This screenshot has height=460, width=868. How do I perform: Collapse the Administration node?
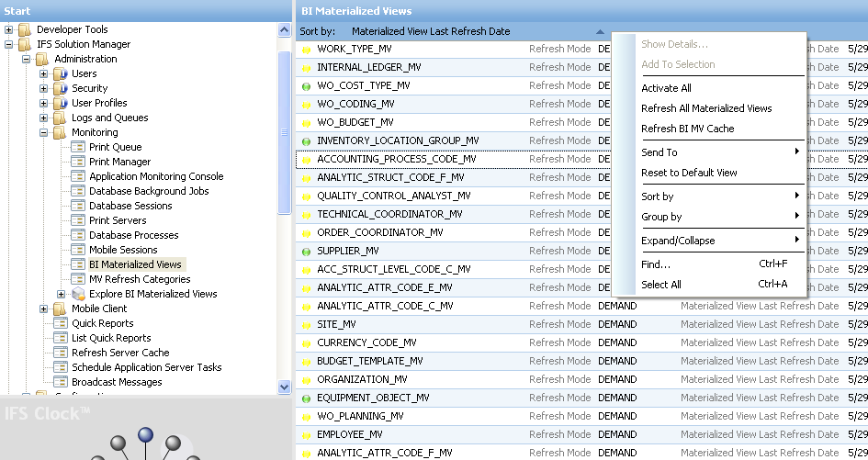point(26,59)
